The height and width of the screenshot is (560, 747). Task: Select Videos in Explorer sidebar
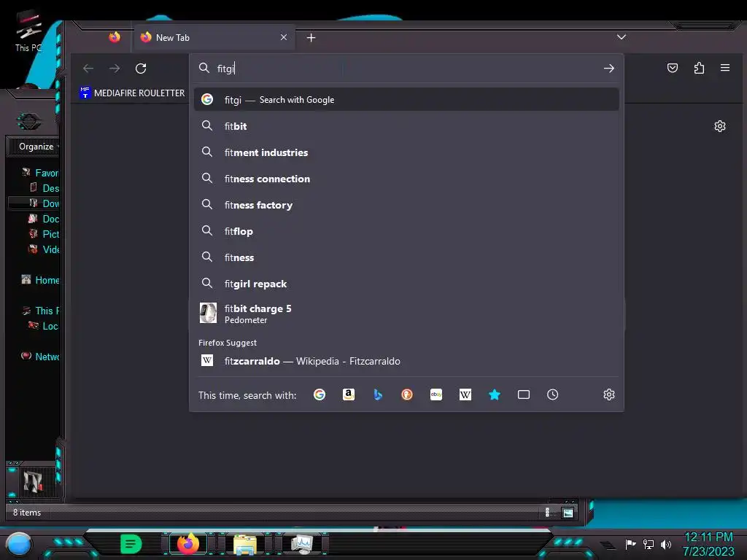[44, 249]
